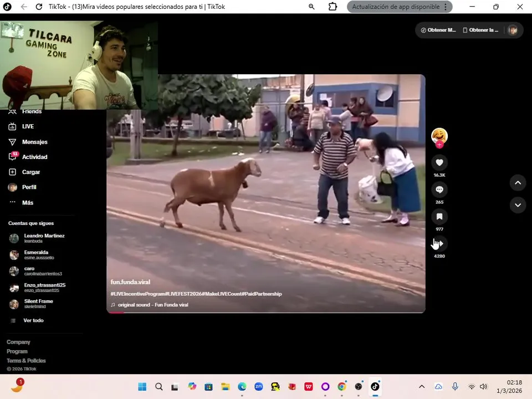The image size is (532, 399).
Task: Click Obtener la... app button
Action: 480,30
